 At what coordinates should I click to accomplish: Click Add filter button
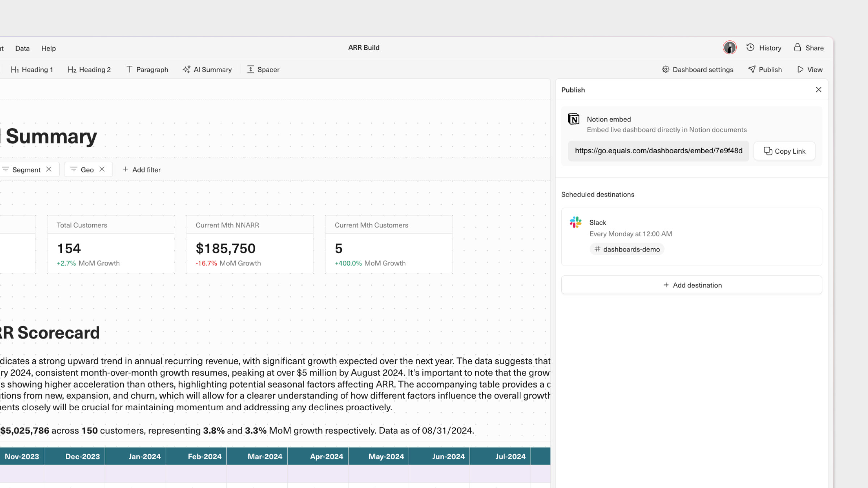coord(141,170)
